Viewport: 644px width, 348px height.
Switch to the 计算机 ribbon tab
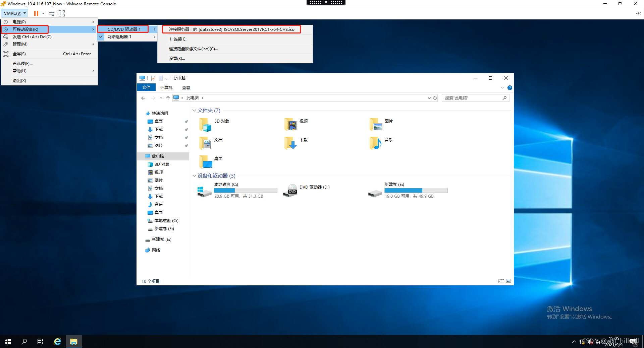166,87
